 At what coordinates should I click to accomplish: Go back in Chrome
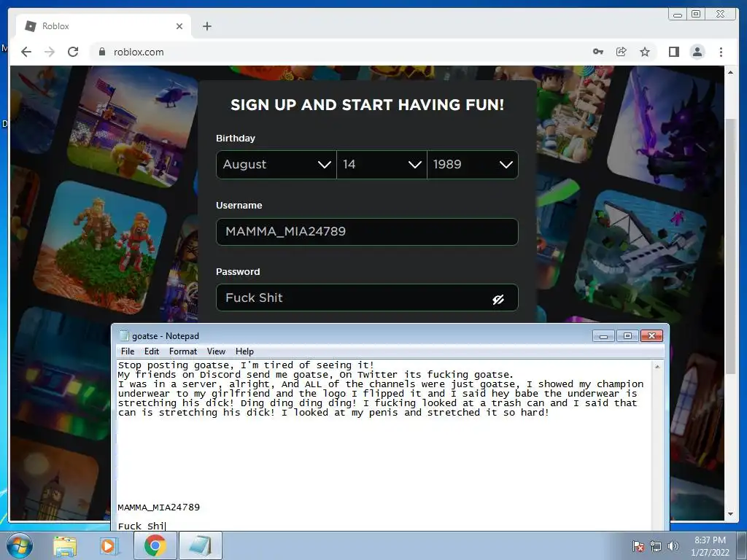coord(26,52)
